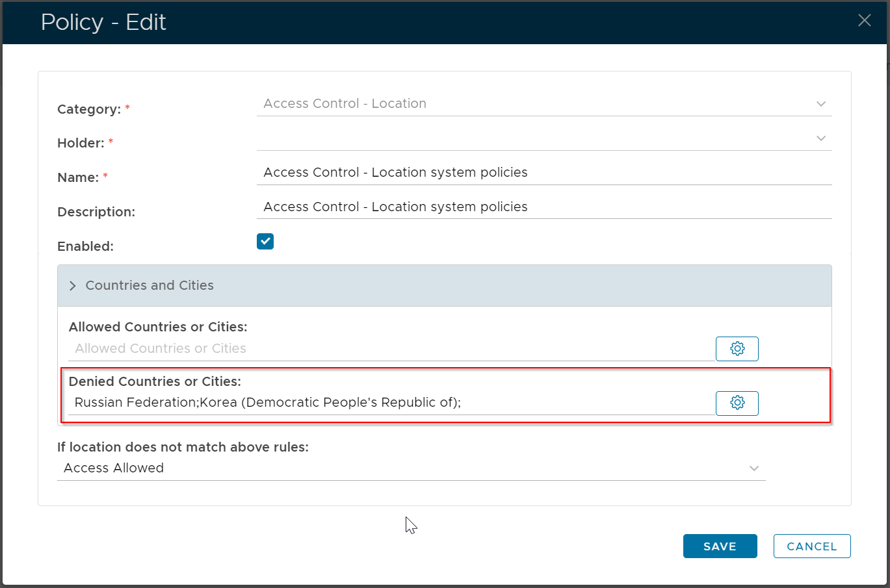Viewport: 890px width, 588px height.
Task: Close the Policy - Edit dialog
Action: pyautogui.click(x=864, y=21)
